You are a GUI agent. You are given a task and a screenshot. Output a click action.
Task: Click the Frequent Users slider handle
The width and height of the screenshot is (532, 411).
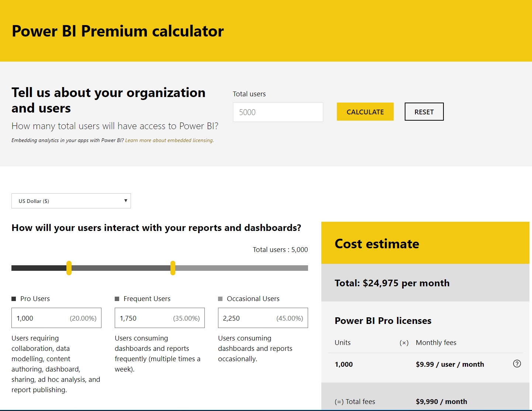[173, 268]
